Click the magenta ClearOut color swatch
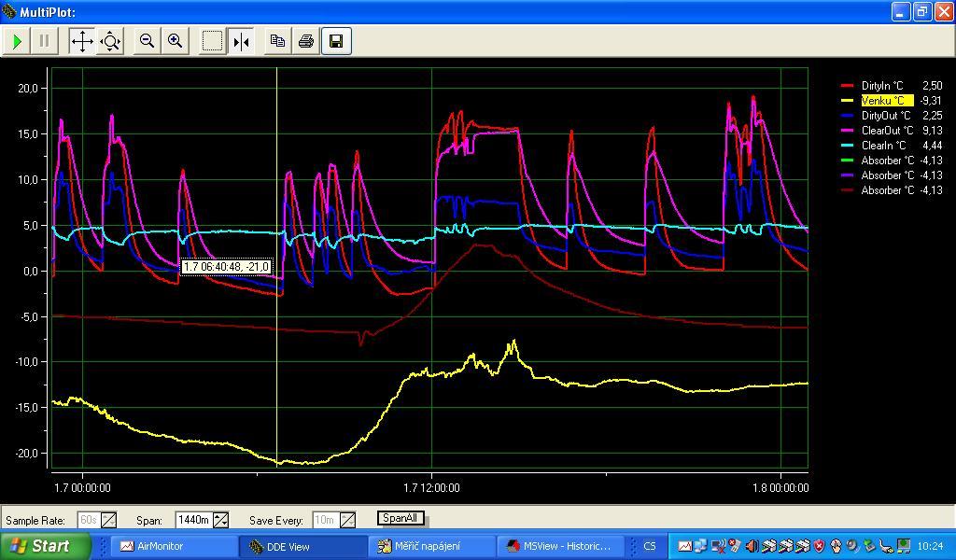The height and width of the screenshot is (560, 956). pos(848,131)
